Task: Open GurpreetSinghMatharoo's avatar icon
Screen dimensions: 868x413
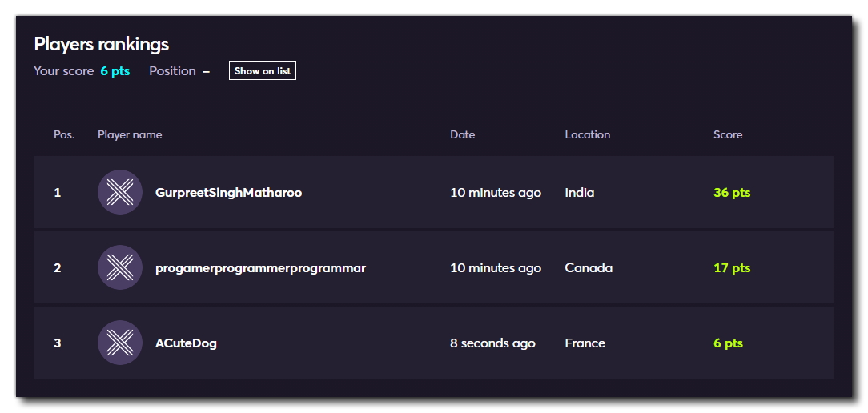Action: 120,192
